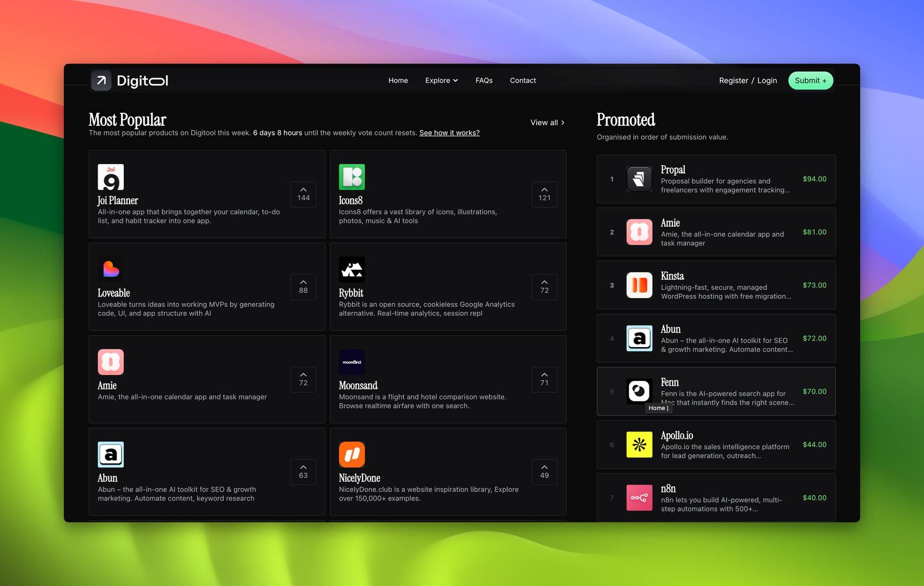Click the $70.00 Fenn price
Image resolution: width=924 pixels, height=586 pixels.
coord(814,392)
